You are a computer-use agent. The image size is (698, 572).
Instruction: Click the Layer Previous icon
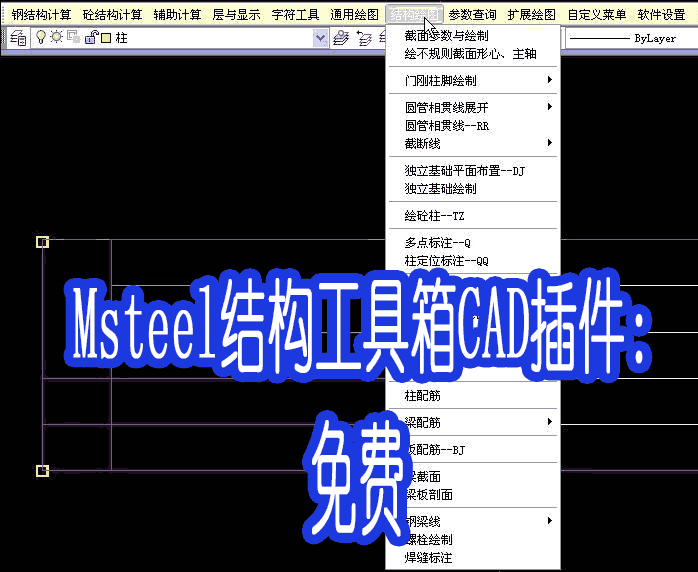click(x=364, y=38)
